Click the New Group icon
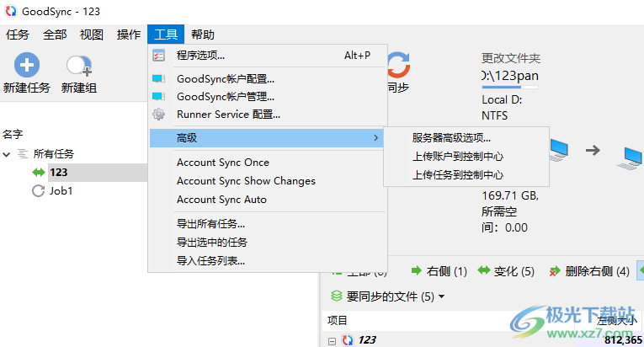Screen dimensions: 644x347 point(79,66)
